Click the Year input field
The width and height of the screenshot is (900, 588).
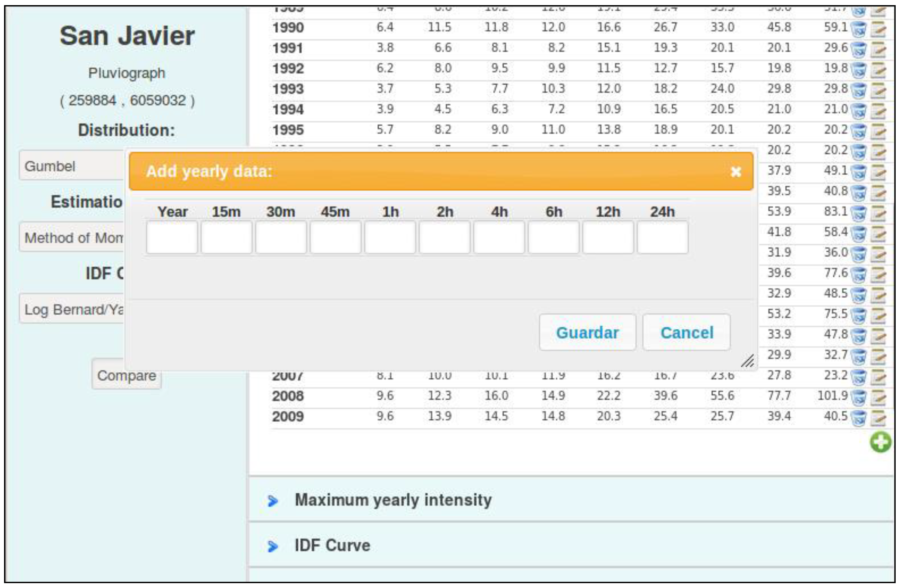tap(172, 238)
